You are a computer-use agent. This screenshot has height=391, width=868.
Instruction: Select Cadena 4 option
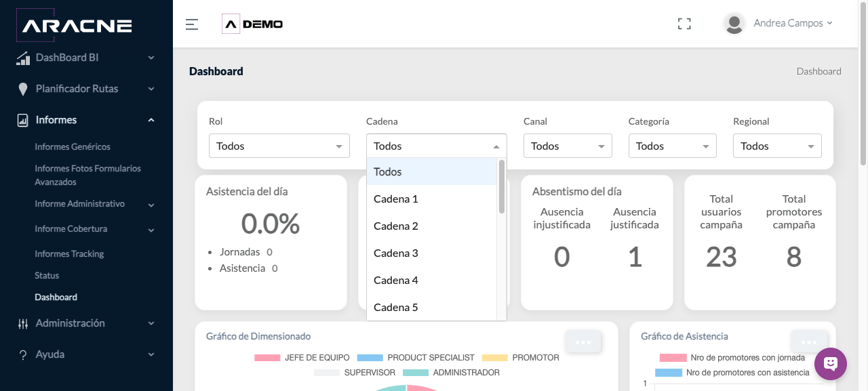tap(432, 281)
